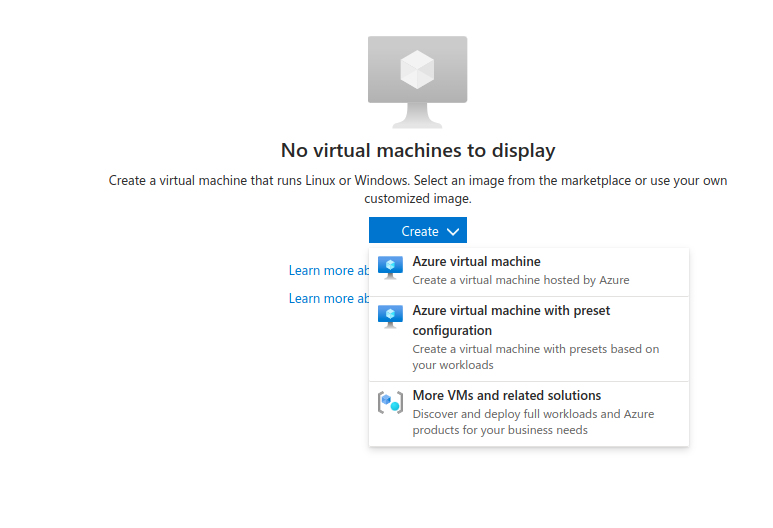The height and width of the screenshot is (528, 773).
Task: Click 'presets based on your workloads' description
Action: tap(535, 357)
